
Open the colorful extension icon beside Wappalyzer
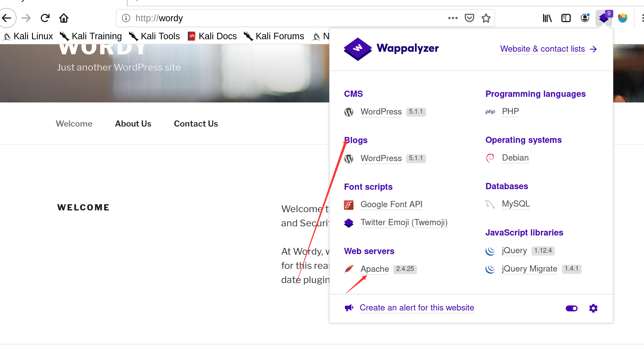point(623,18)
